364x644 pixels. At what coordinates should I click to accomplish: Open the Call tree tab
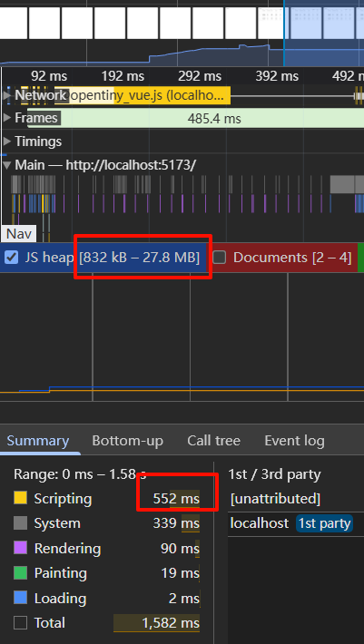[213, 441]
